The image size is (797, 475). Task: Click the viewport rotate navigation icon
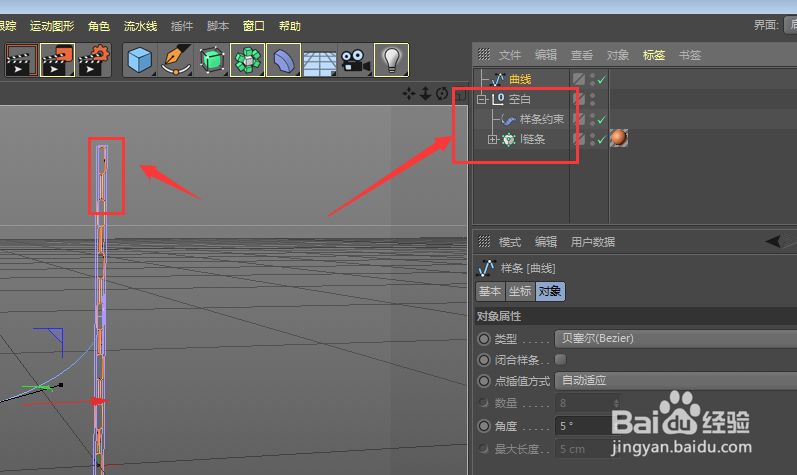coord(442,93)
